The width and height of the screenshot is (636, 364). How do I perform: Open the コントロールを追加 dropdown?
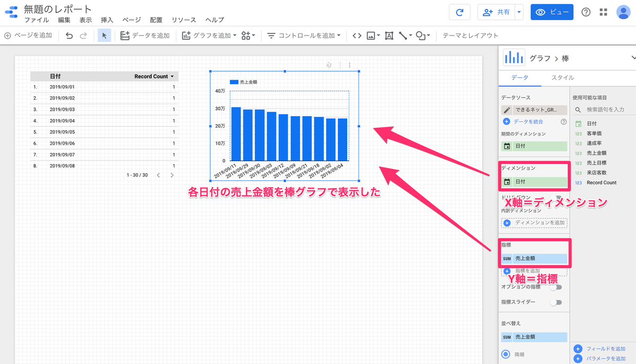[x=304, y=35]
